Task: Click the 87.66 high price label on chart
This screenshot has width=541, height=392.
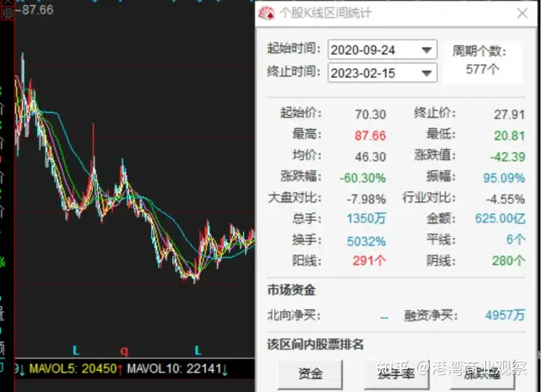Action: (37, 9)
